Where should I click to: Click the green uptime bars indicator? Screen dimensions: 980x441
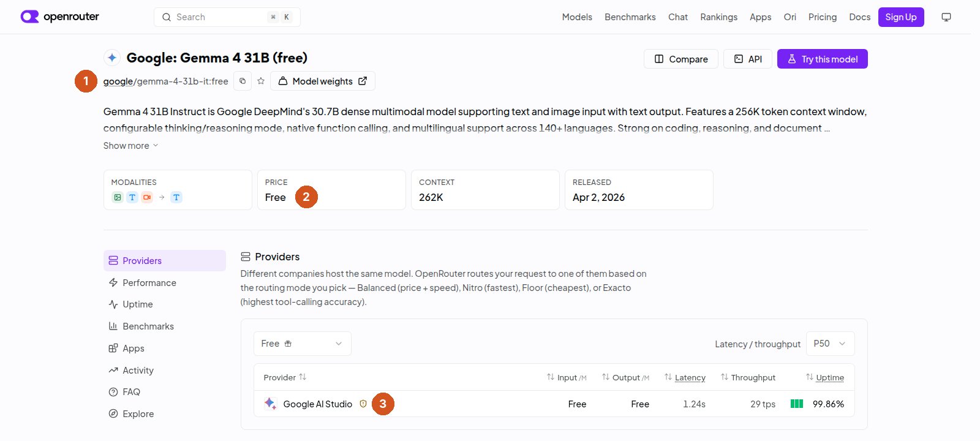point(797,404)
